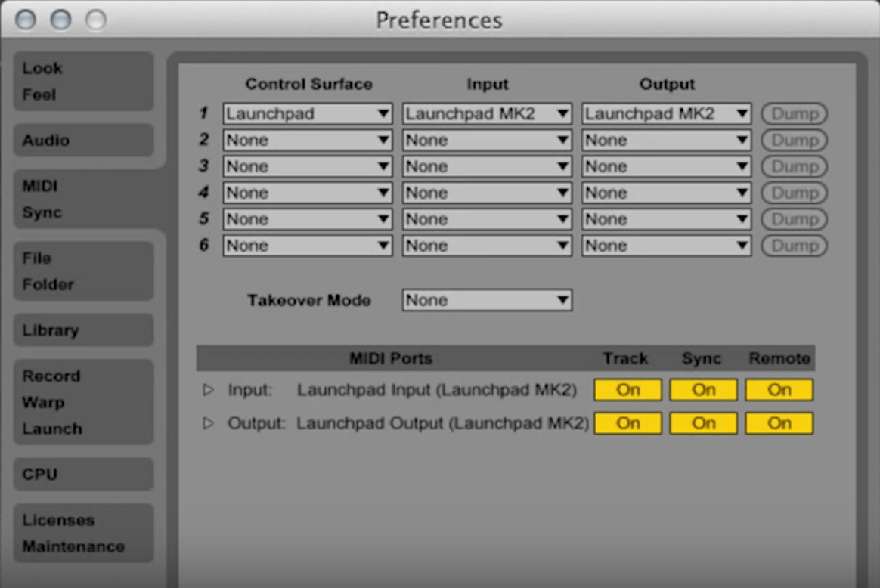
Task: Click Dump button in row 4
Action: coord(794,193)
